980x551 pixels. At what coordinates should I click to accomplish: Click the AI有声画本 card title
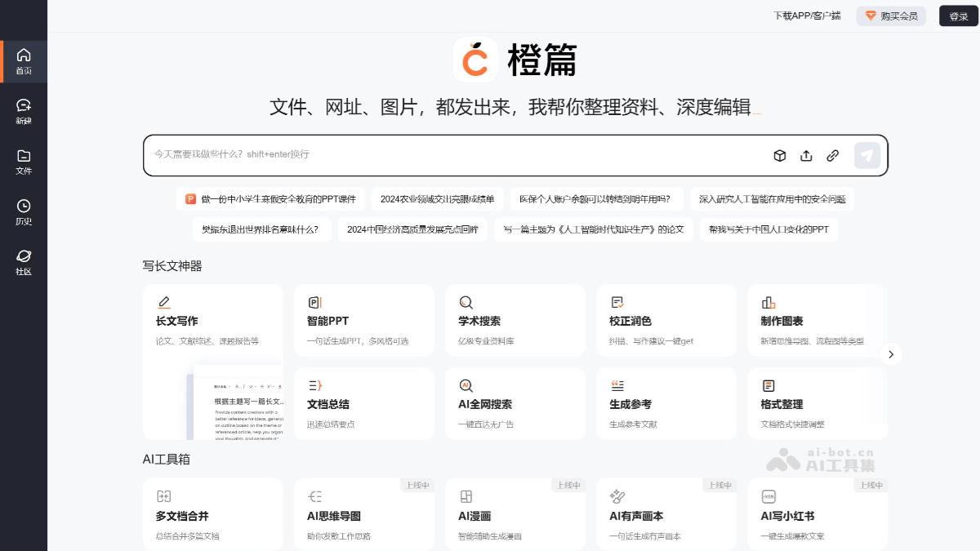click(x=636, y=516)
